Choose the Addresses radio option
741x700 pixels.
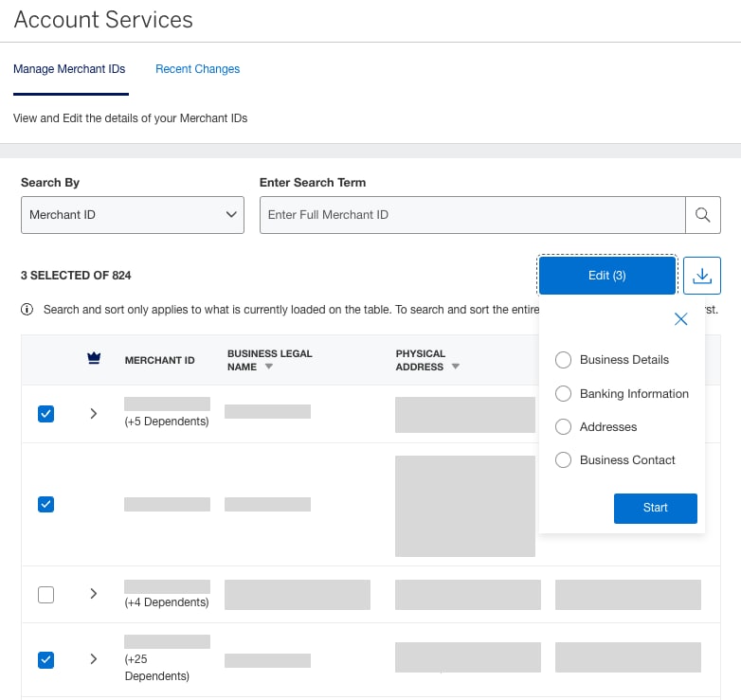pos(563,427)
